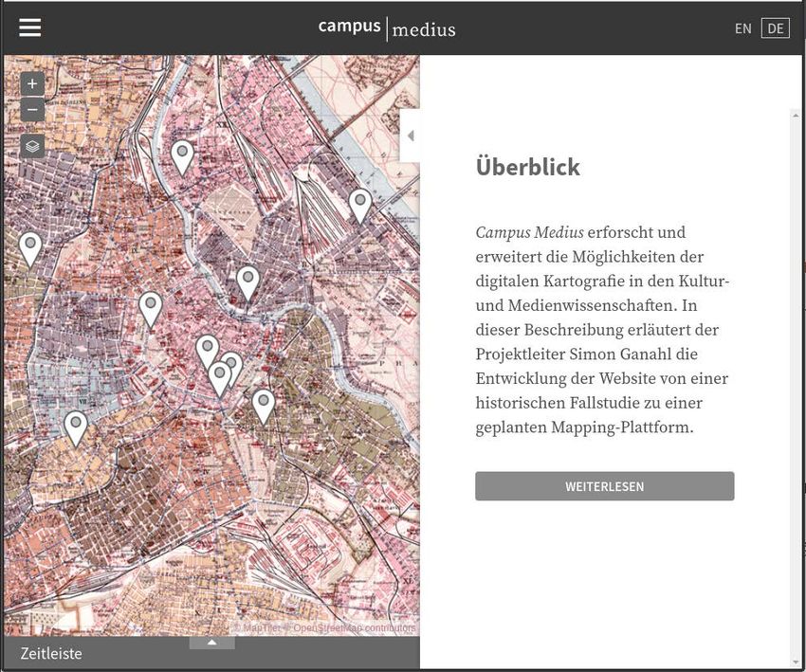This screenshot has height=672, width=806.
Task: Zoom out on the map
Action: pyautogui.click(x=32, y=110)
